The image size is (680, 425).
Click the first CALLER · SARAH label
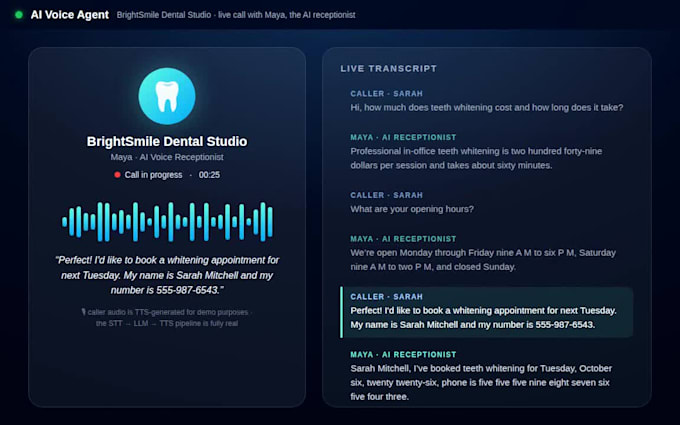click(x=386, y=94)
